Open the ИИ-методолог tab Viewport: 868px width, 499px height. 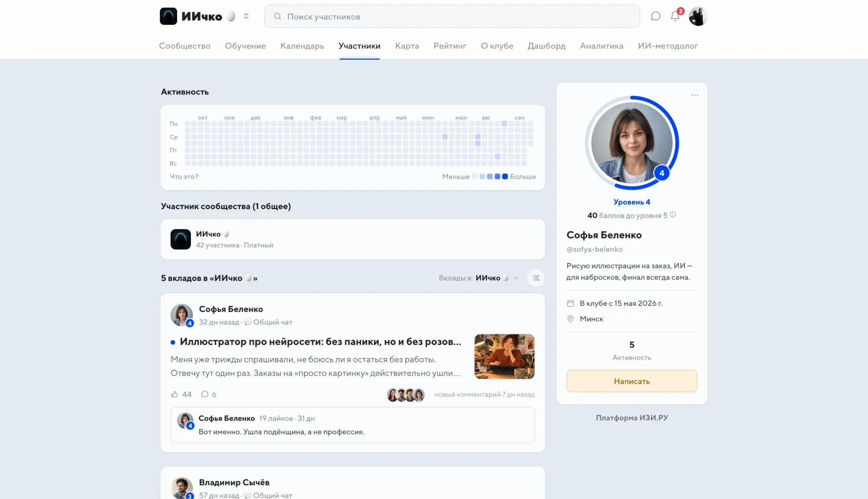[668, 46]
